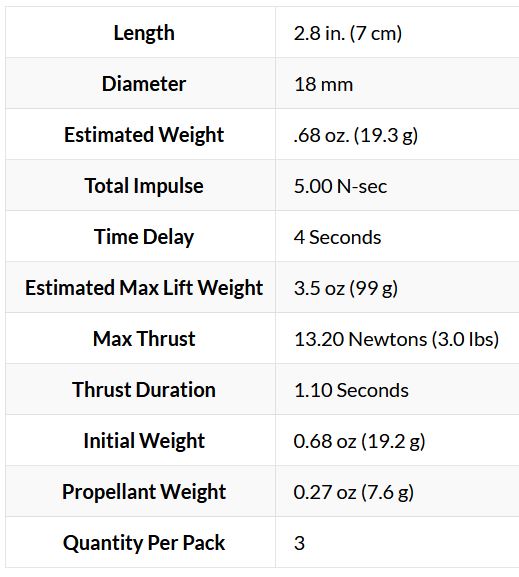Select the 18 mm diameter value
519x577 pixels.
pos(323,84)
